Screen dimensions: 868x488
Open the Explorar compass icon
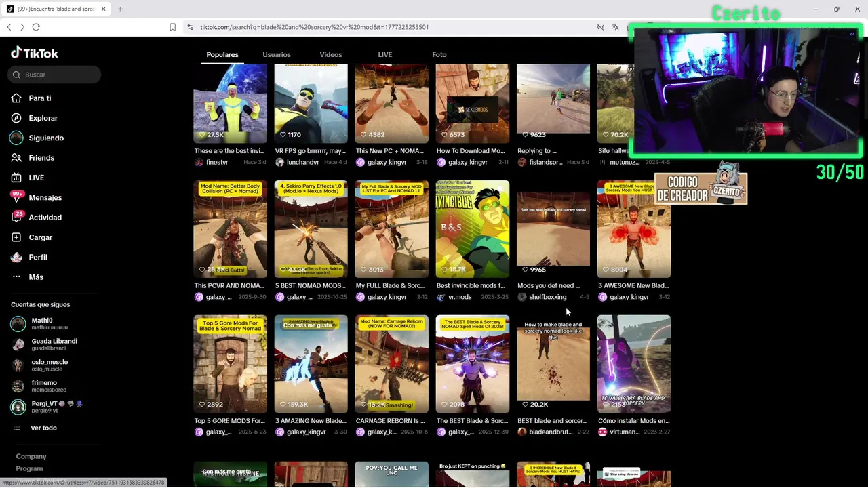[16, 118]
